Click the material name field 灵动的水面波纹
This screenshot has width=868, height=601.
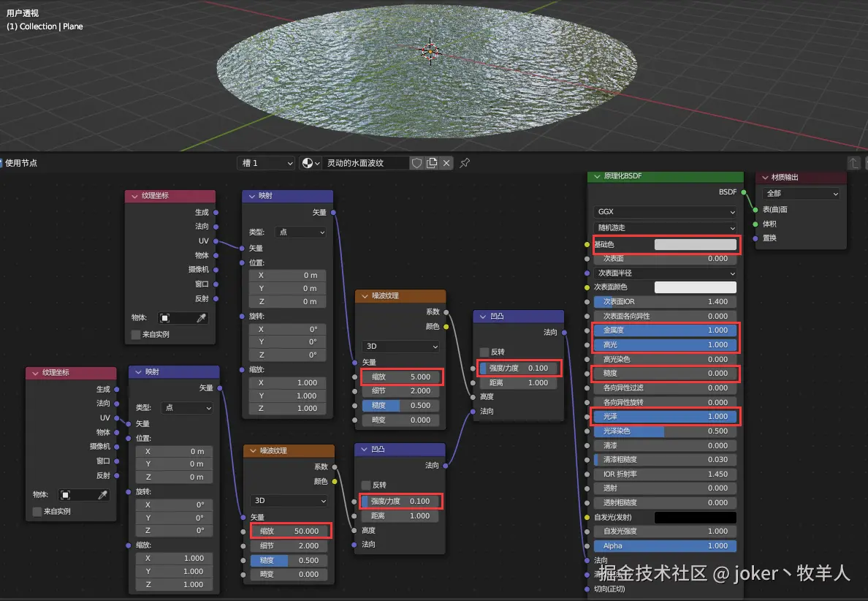365,162
